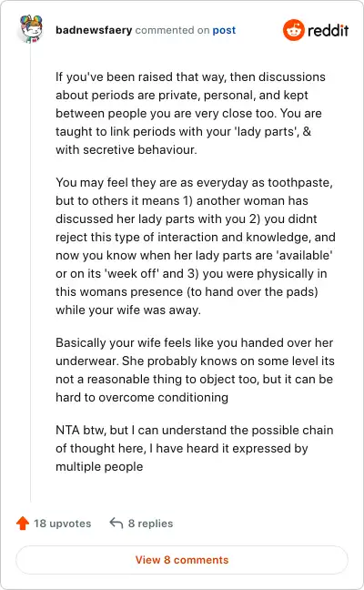Image resolution: width=364 pixels, height=590 pixels.
Task: Click the line starting "Basically your wife feels"
Action: point(195,342)
